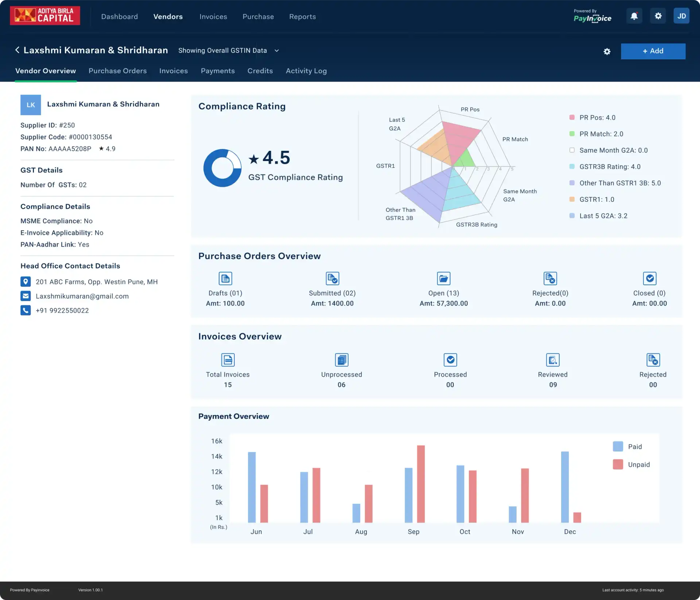Click the star icon beside 4.5 rating
The height and width of the screenshot is (600, 700).
(x=254, y=159)
